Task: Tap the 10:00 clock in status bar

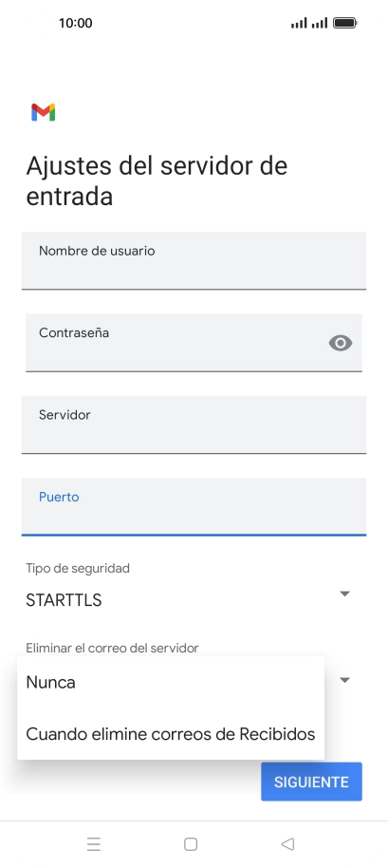Action: [75, 23]
